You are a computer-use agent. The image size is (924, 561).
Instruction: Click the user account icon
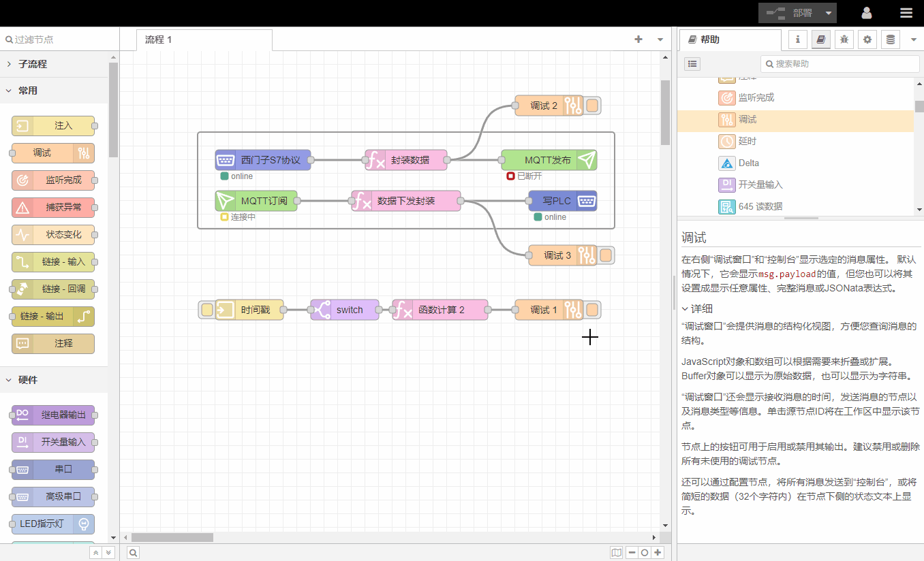pyautogui.click(x=867, y=13)
